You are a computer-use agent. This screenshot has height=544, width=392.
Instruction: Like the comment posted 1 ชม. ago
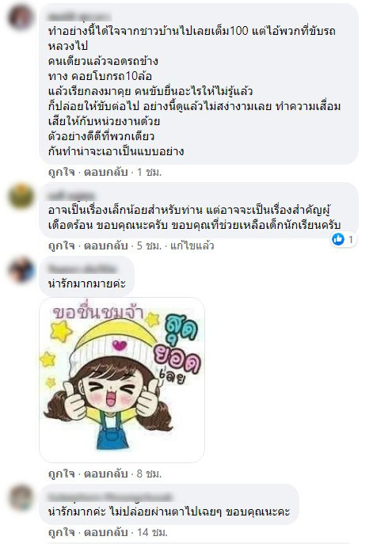pos(62,172)
